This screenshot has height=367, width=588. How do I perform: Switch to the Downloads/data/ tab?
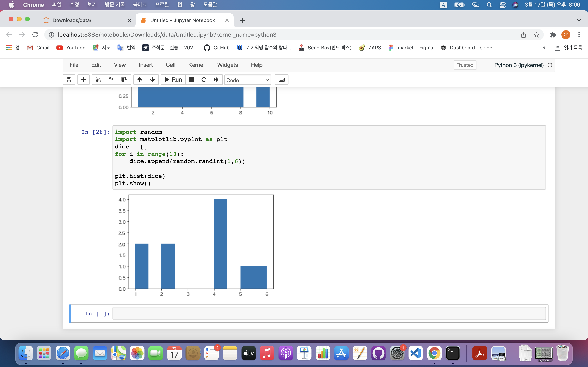click(x=72, y=20)
